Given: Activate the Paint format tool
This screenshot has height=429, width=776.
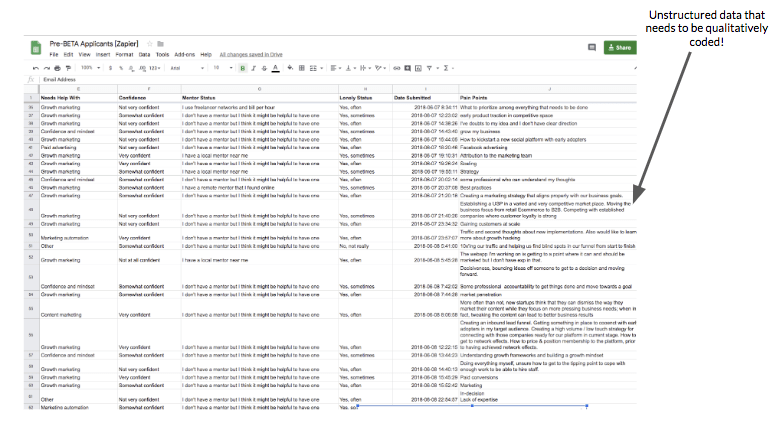Looking at the screenshot, I should (68, 68).
